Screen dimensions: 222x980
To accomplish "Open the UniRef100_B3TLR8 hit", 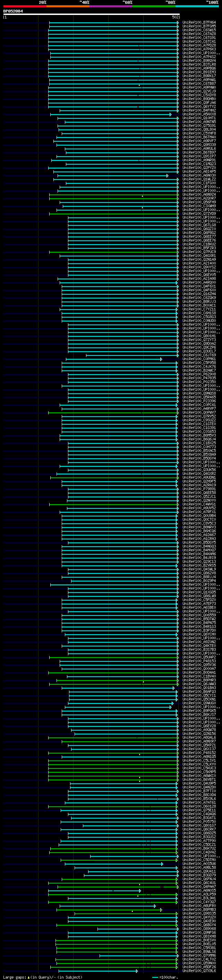I will point(199,64).
